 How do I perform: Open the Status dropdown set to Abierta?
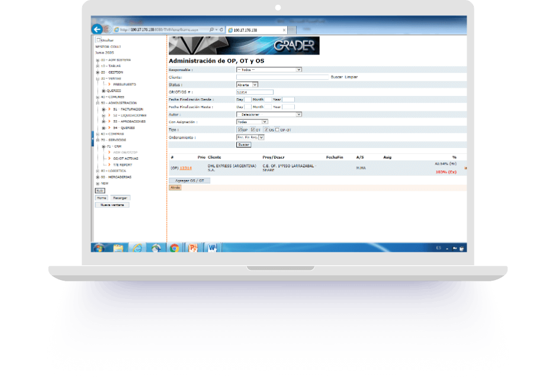tap(248, 85)
